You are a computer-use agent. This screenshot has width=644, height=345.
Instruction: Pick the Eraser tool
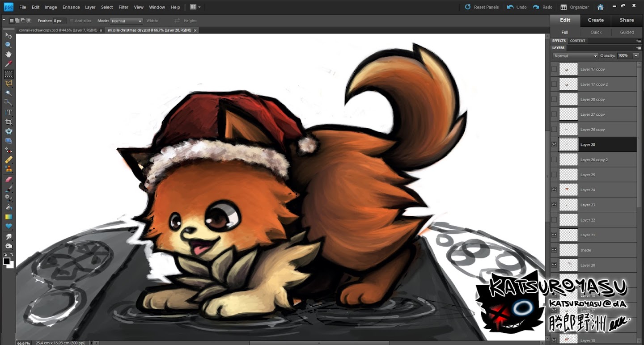[8, 179]
